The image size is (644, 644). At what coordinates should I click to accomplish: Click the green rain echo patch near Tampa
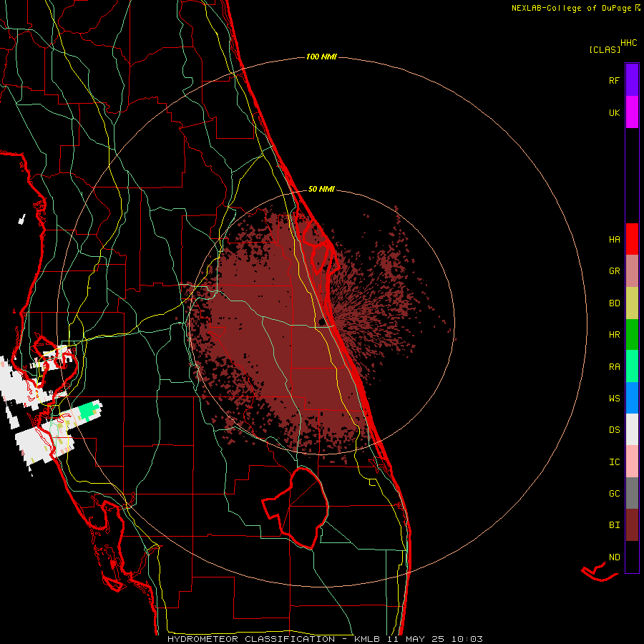[x=90, y=409]
